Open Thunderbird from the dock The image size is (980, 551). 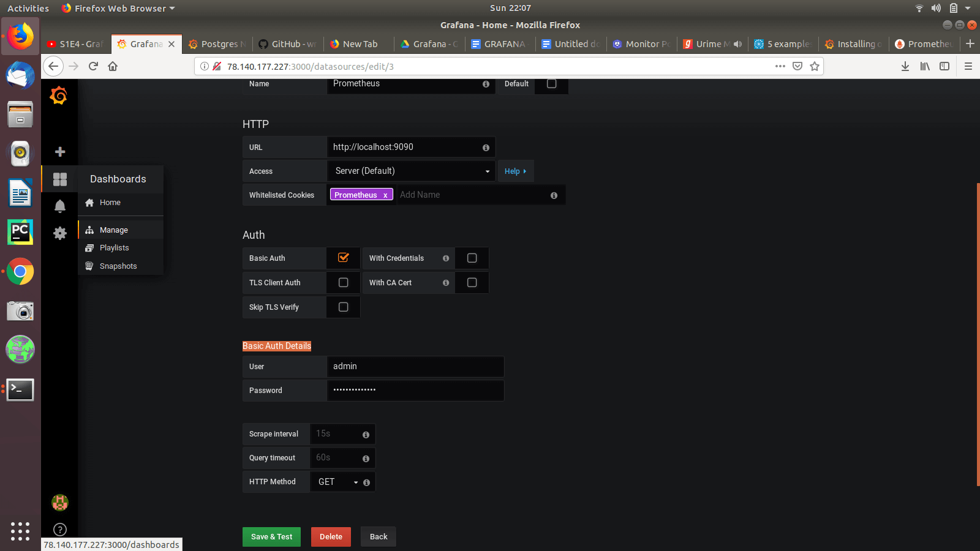(20, 75)
